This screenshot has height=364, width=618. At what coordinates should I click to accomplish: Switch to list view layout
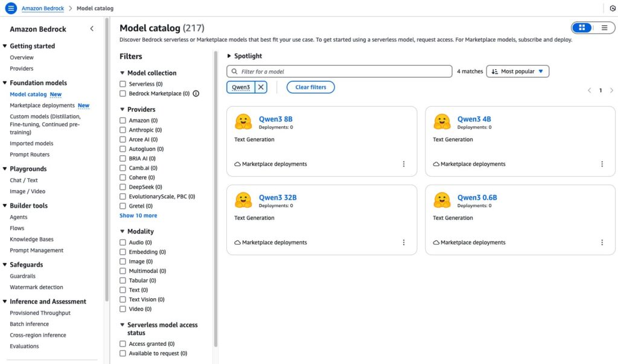coord(604,28)
